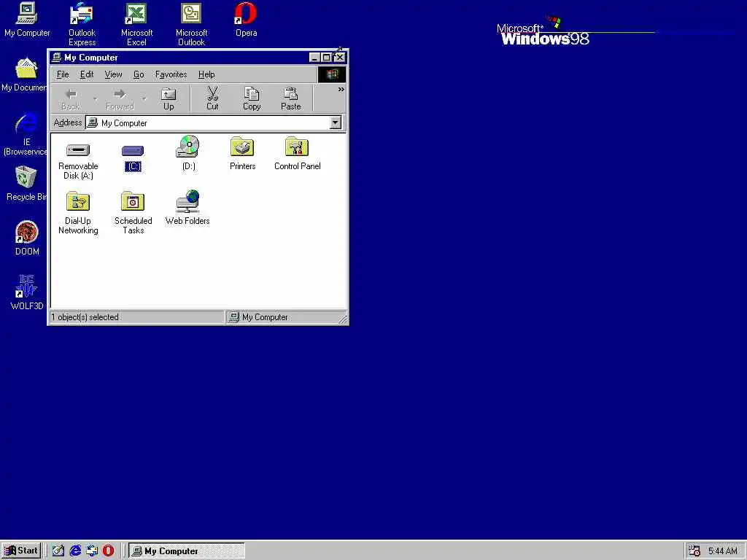This screenshot has width=747, height=560.
Task: Minimize the My Computer window
Action: point(314,58)
